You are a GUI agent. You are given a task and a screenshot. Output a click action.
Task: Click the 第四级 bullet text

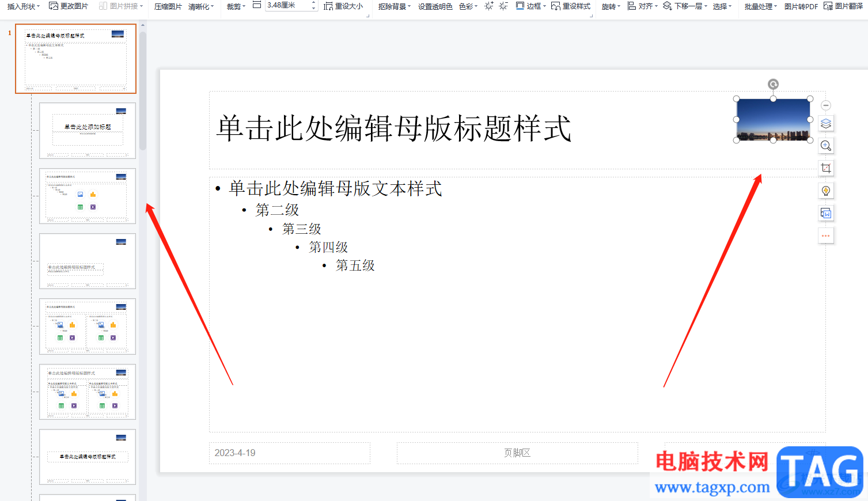click(x=328, y=247)
